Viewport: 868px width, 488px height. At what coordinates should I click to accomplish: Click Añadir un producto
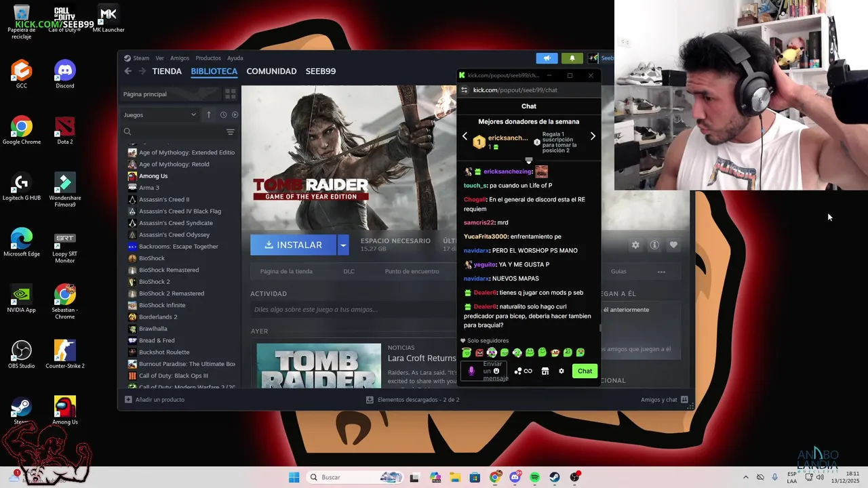(155, 400)
